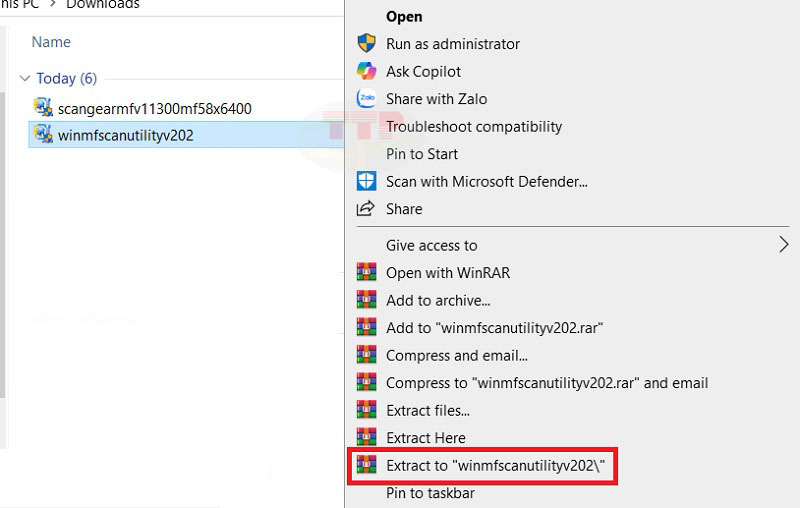Click WinRAR icon beside Add to archive
The image size is (800, 508).
366,300
